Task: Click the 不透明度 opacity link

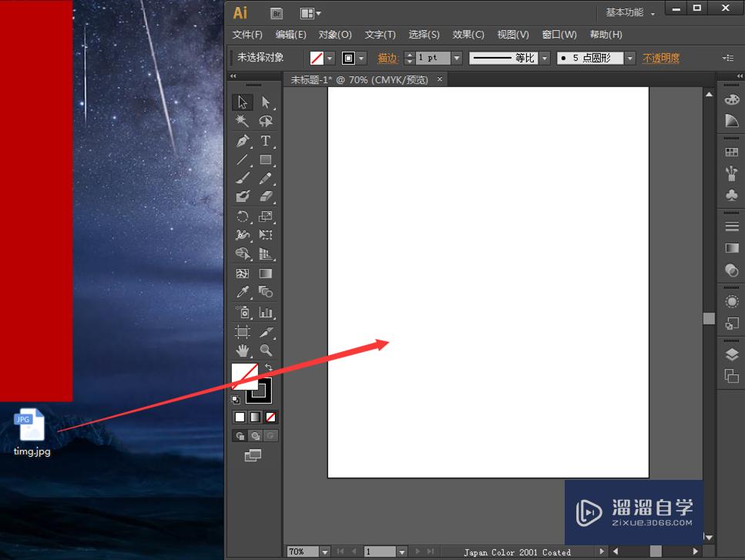Action: (x=661, y=58)
